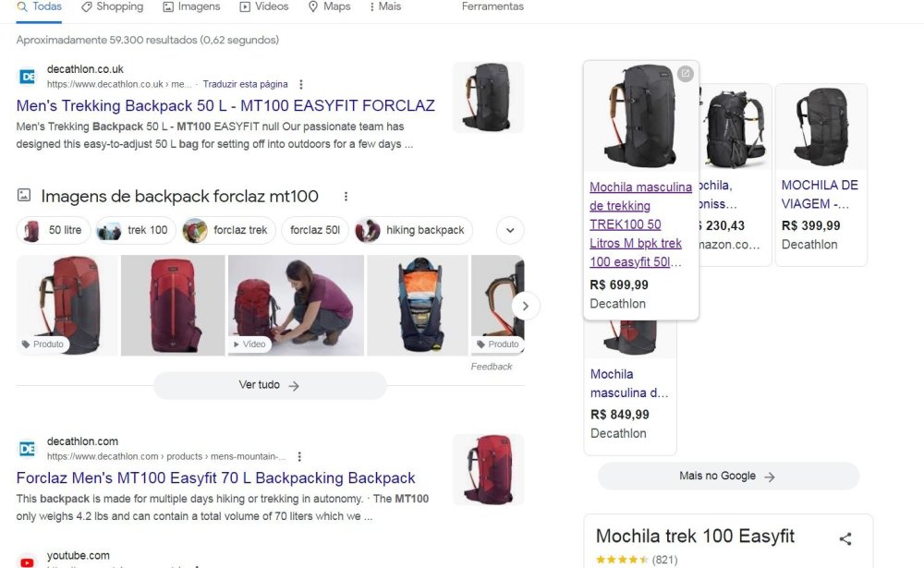Open the three-dot menu beside decathlon.co.uk result
This screenshot has height=568, width=924.
300,84
